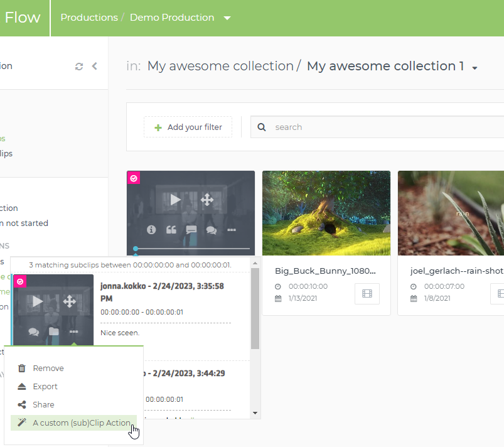Click the first clip timeline handle
This screenshot has width=504, height=447.
[136, 249]
